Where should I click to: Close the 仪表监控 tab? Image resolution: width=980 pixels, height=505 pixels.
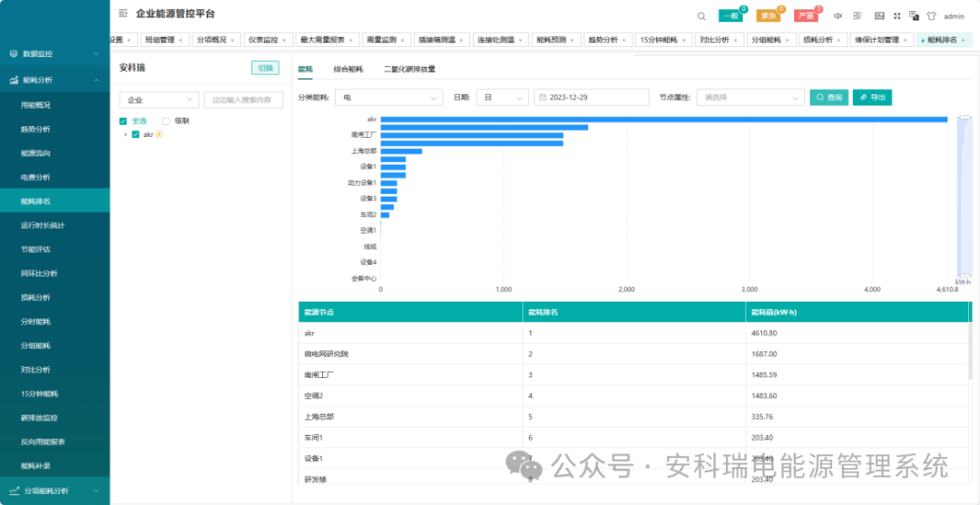[284, 40]
